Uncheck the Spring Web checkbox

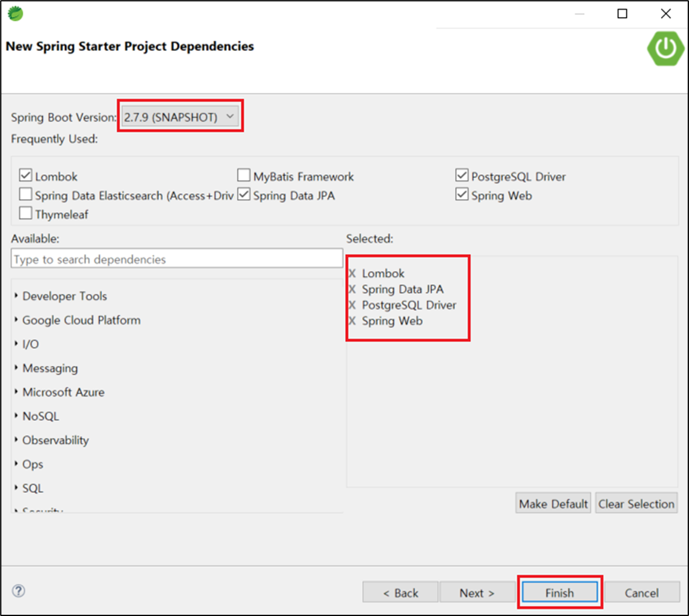462,194
